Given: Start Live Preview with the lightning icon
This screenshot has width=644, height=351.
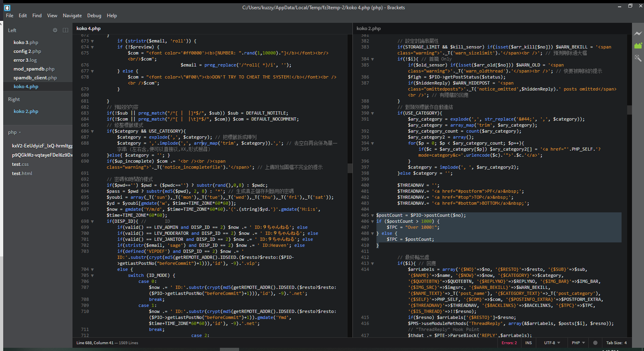Looking at the screenshot, I should pyautogui.click(x=638, y=34).
